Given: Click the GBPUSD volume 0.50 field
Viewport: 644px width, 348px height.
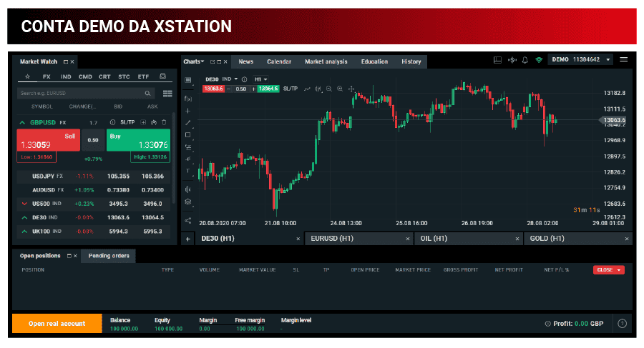Looking at the screenshot, I should 93,140.
